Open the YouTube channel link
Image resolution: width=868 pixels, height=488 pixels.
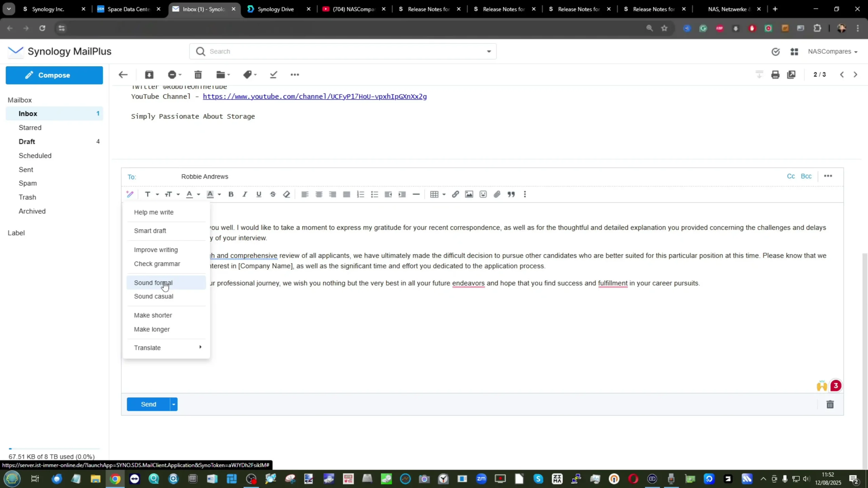315,97
